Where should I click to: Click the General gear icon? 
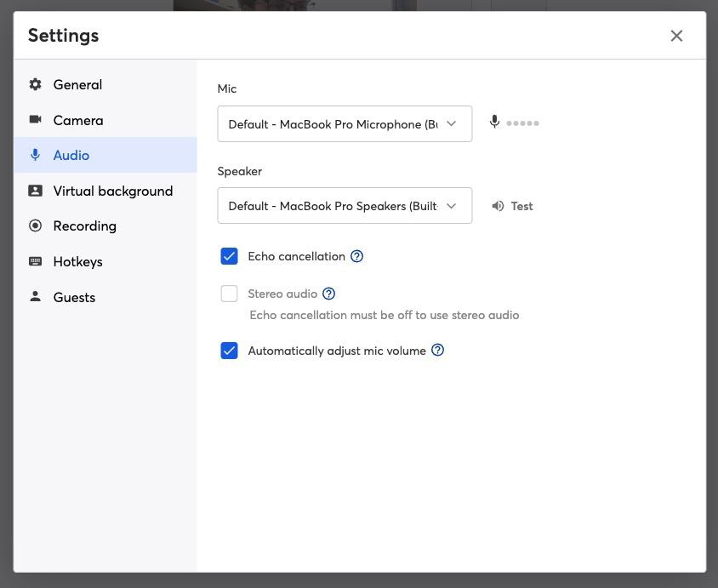click(x=35, y=84)
